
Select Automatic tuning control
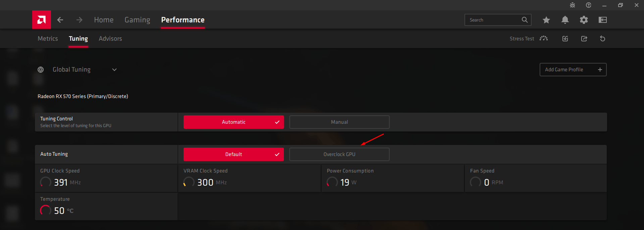pyautogui.click(x=234, y=122)
